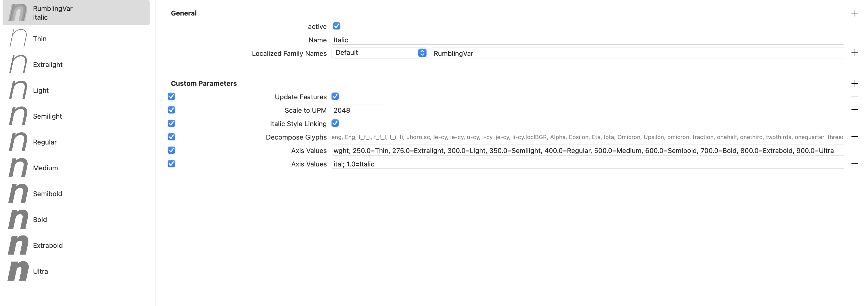Remove the Update Features parameter

(x=855, y=96)
